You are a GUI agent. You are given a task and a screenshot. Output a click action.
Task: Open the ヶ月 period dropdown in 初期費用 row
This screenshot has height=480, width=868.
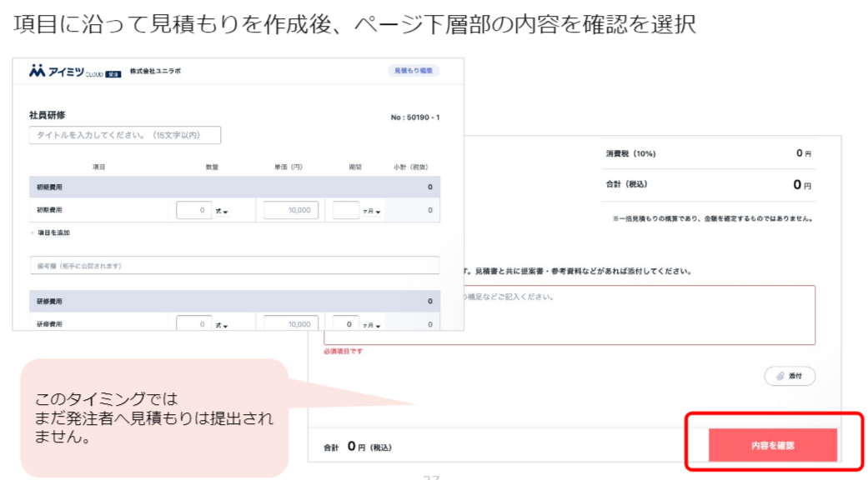pos(372,212)
